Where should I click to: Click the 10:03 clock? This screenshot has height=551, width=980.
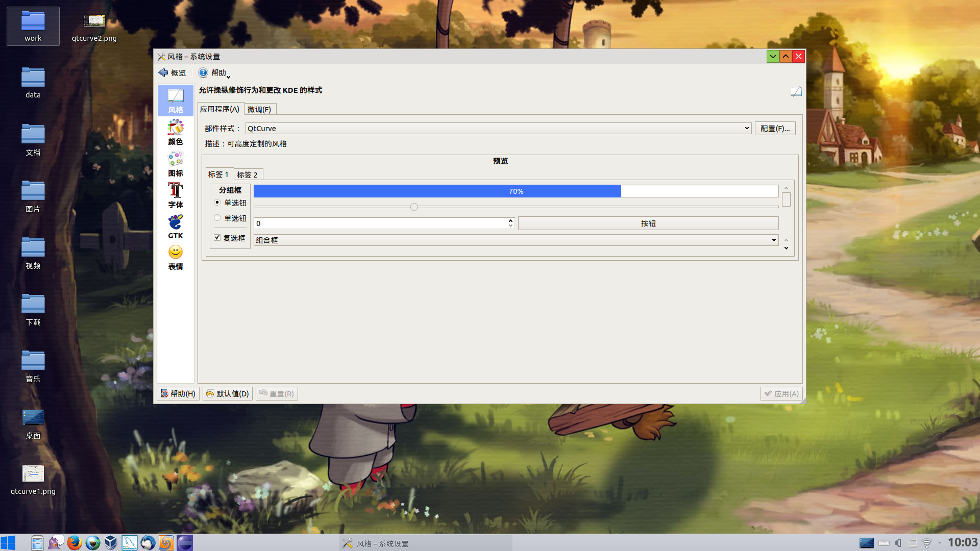click(963, 542)
